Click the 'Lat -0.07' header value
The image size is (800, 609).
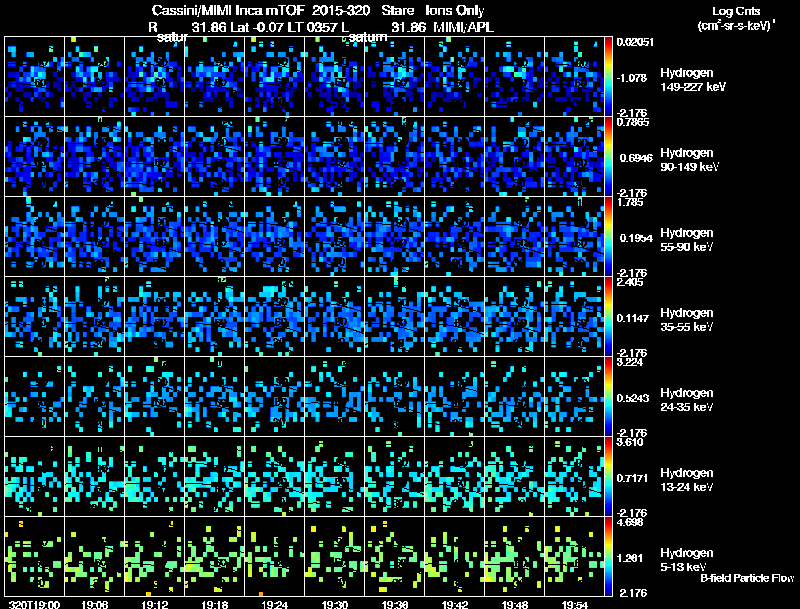(258, 27)
